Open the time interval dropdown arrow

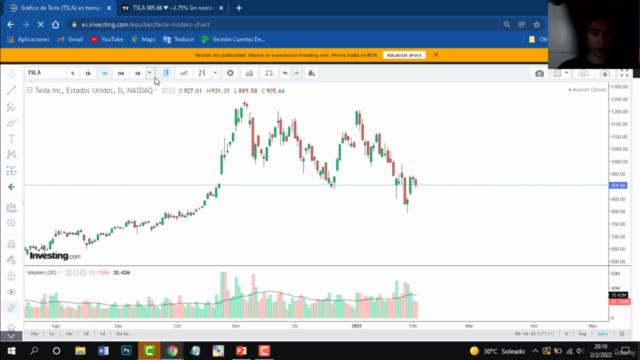point(150,73)
